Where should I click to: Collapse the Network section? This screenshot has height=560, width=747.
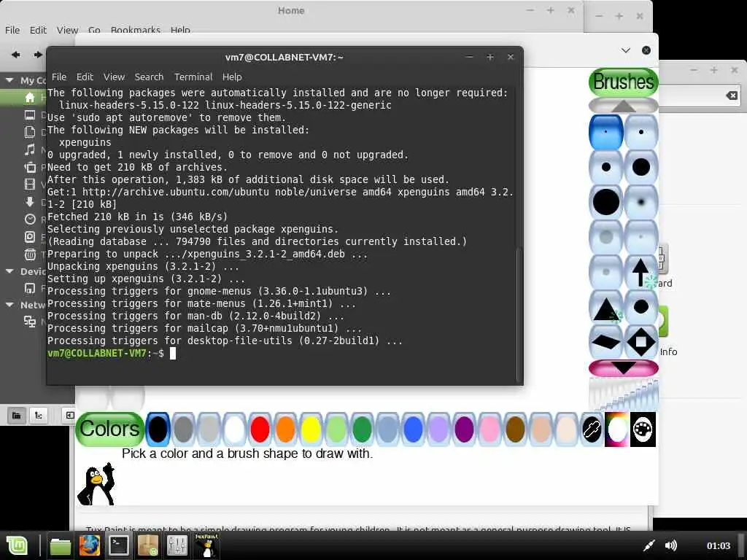9,305
